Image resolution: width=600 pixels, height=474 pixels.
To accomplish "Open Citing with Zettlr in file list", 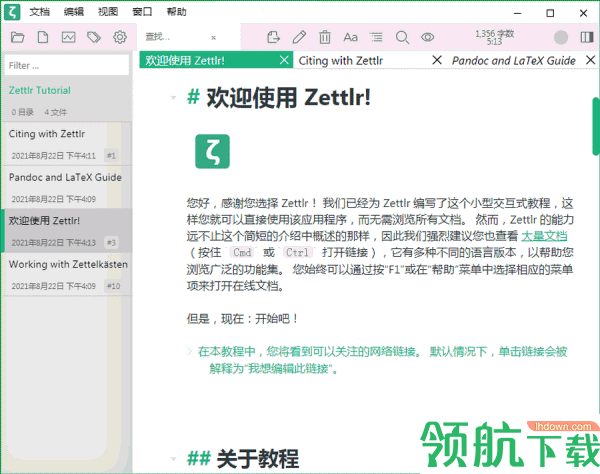I will (x=67, y=144).
